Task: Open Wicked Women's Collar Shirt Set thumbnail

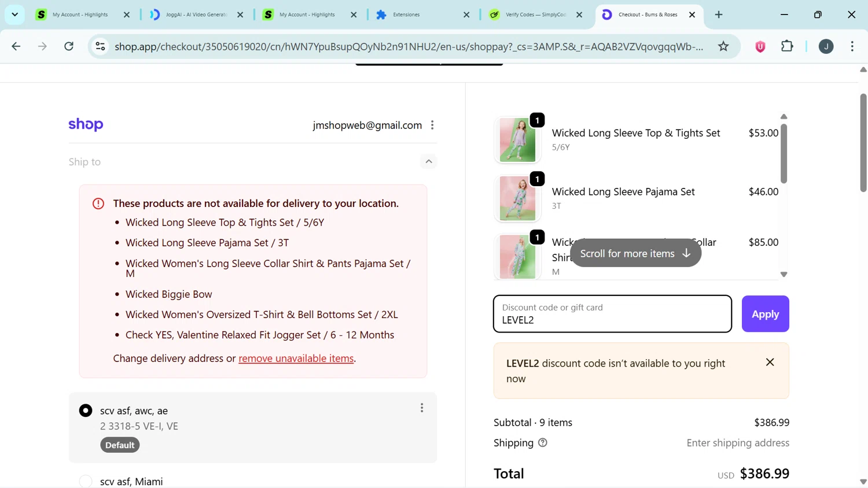Action: [x=517, y=257]
